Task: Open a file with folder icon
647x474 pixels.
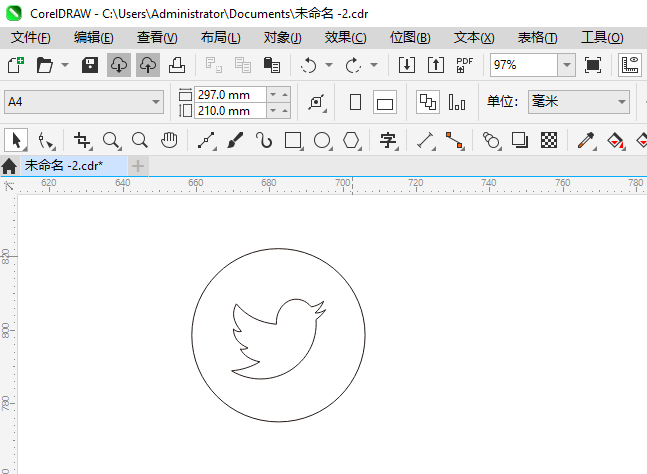Action: 45,65
